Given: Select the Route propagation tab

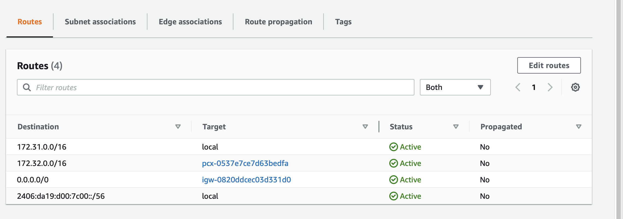Looking at the screenshot, I should tap(278, 22).
